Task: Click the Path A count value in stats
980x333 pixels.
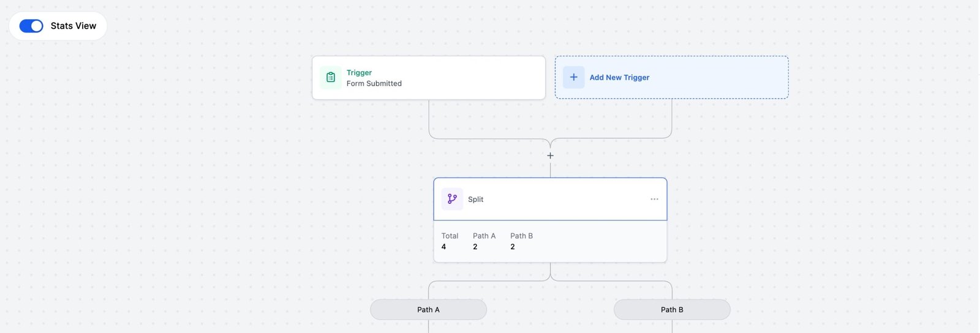Action: [x=475, y=247]
